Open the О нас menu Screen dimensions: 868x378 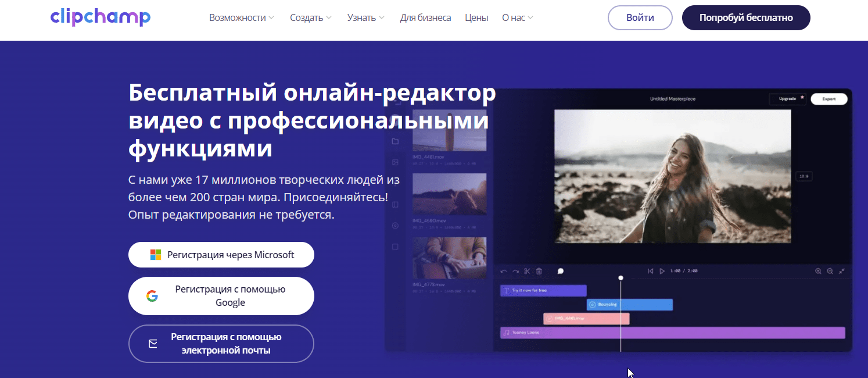pyautogui.click(x=517, y=18)
